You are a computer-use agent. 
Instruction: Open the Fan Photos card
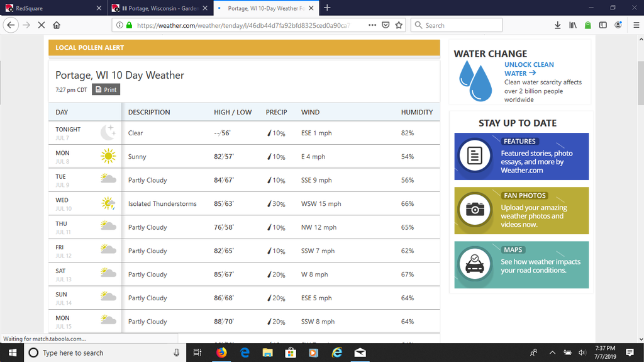click(521, 211)
